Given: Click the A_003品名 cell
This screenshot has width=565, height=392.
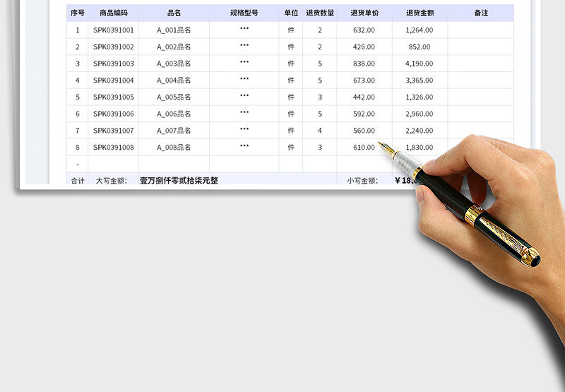Looking at the screenshot, I should (x=174, y=64).
